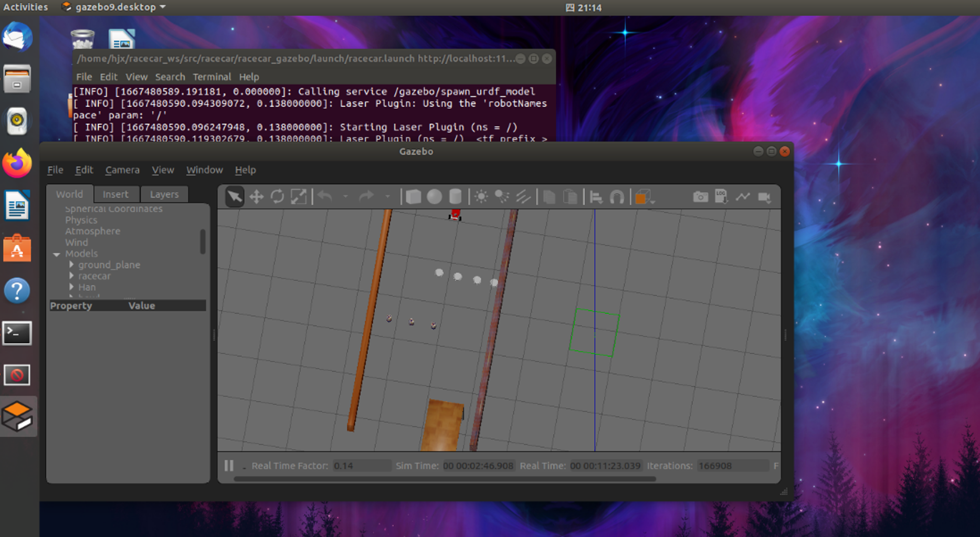Screen dimensions: 980x537
Task: Click the Value column header
Action: click(142, 306)
